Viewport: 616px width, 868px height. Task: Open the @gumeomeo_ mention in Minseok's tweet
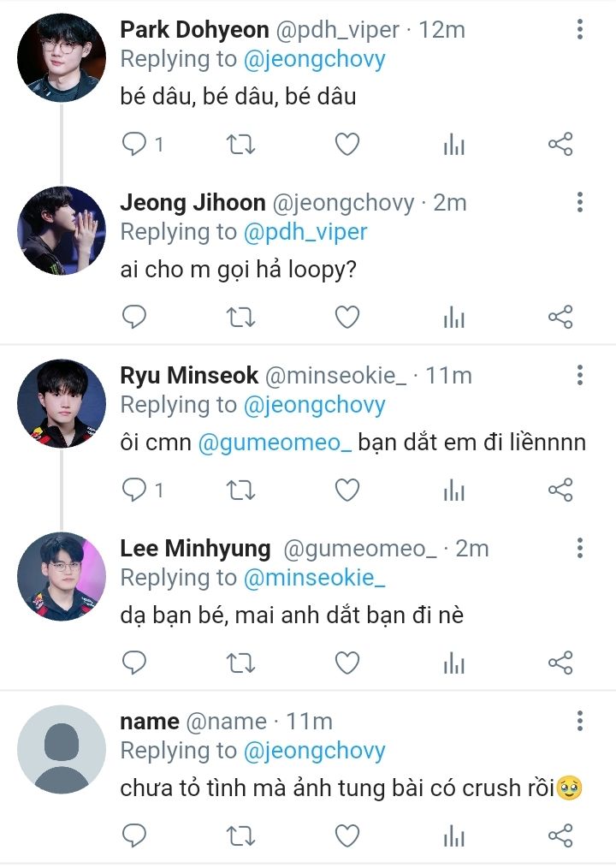click(x=275, y=443)
